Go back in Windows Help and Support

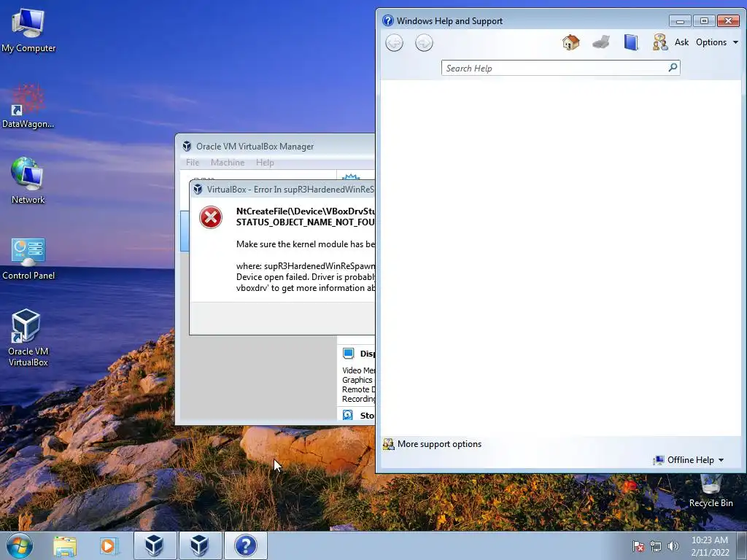[394, 43]
